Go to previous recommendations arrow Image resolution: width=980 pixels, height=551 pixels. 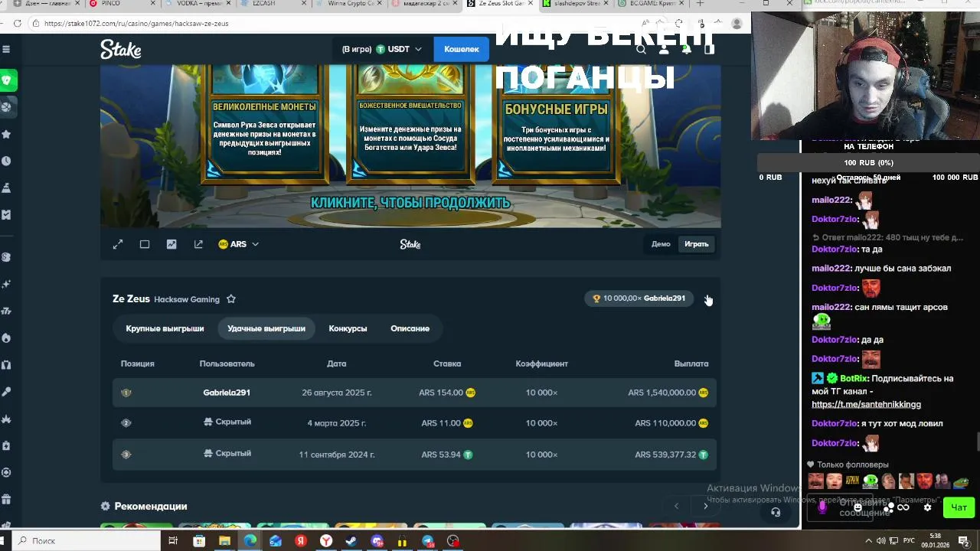[x=676, y=506]
